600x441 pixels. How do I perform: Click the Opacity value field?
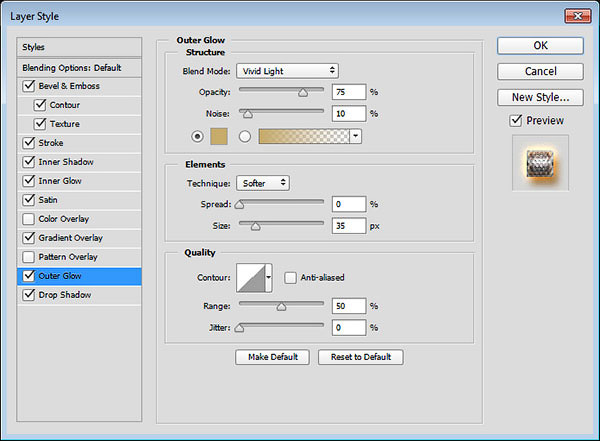349,92
